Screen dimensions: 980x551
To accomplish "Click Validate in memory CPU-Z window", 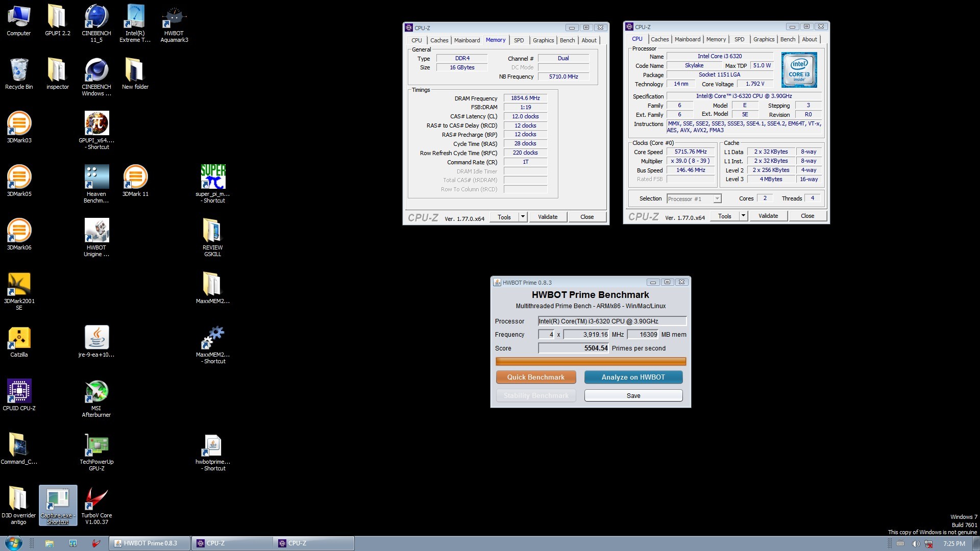I will point(548,217).
